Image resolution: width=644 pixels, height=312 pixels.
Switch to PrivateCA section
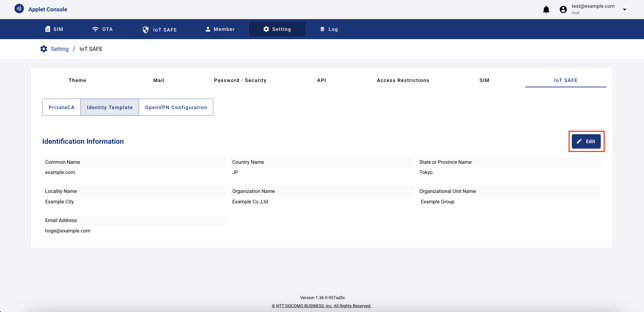tap(61, 107)
